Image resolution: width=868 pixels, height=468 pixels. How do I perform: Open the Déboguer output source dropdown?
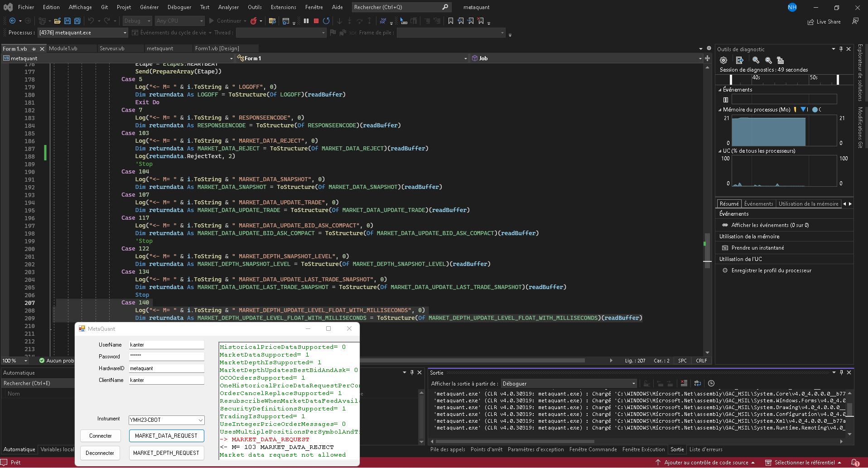pos(633,384)
